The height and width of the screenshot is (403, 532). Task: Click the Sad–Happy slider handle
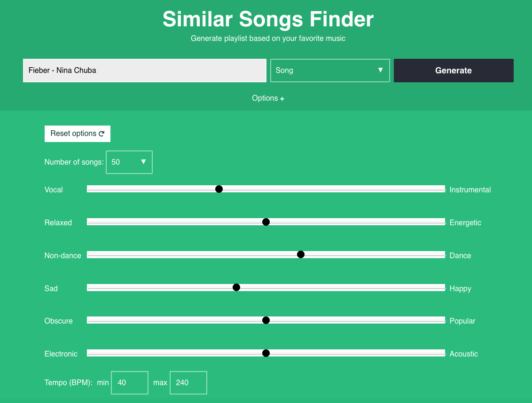tap(236, 288)
